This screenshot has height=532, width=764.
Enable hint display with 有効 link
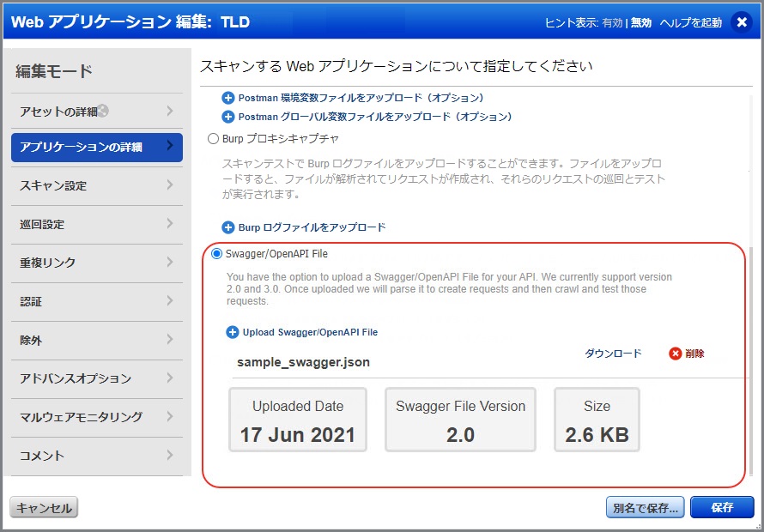point(612,23)
